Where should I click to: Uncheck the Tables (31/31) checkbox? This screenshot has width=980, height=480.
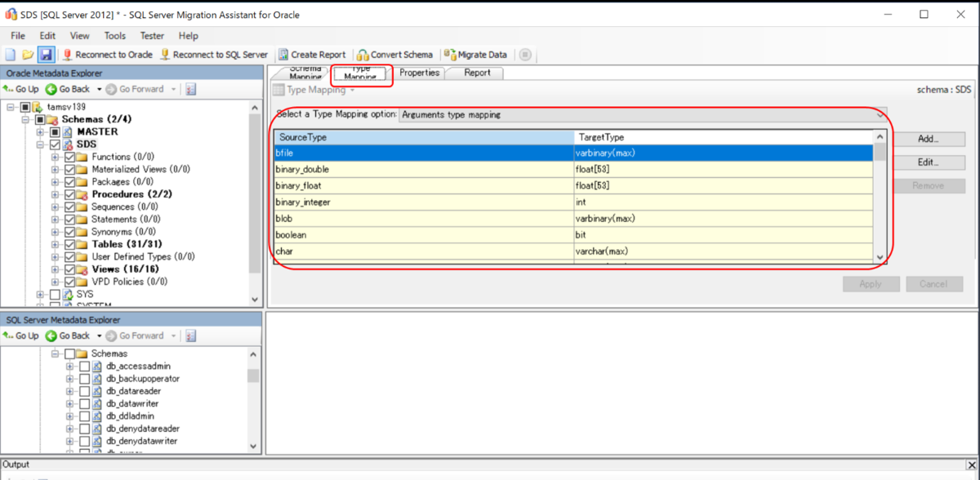click(x=69, y=244)
